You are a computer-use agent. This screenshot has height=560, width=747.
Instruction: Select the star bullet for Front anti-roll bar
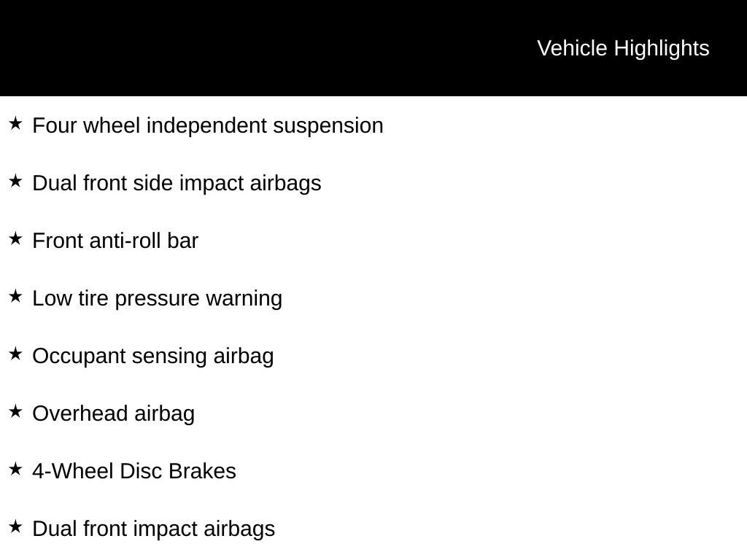pos(15,239)
